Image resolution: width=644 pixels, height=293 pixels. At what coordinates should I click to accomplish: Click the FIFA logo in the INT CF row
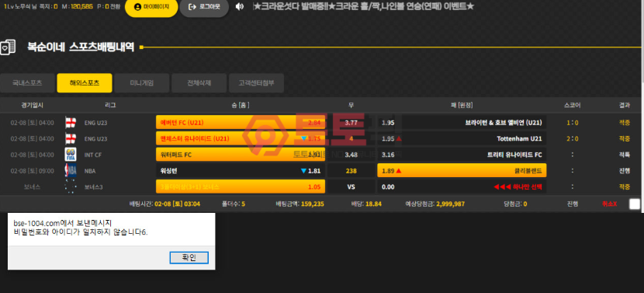[x=71, y=155]
